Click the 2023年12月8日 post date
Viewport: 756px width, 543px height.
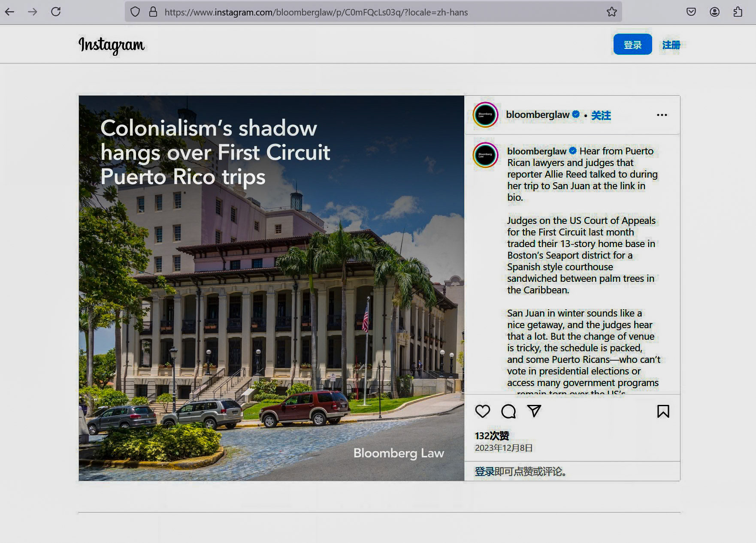pos(504,448)
